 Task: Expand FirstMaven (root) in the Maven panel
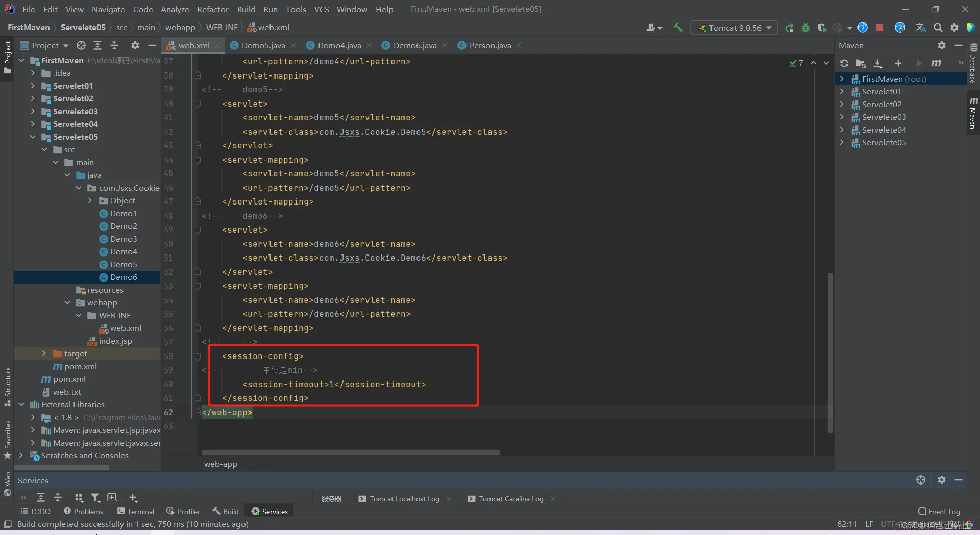tap(842, 79)
